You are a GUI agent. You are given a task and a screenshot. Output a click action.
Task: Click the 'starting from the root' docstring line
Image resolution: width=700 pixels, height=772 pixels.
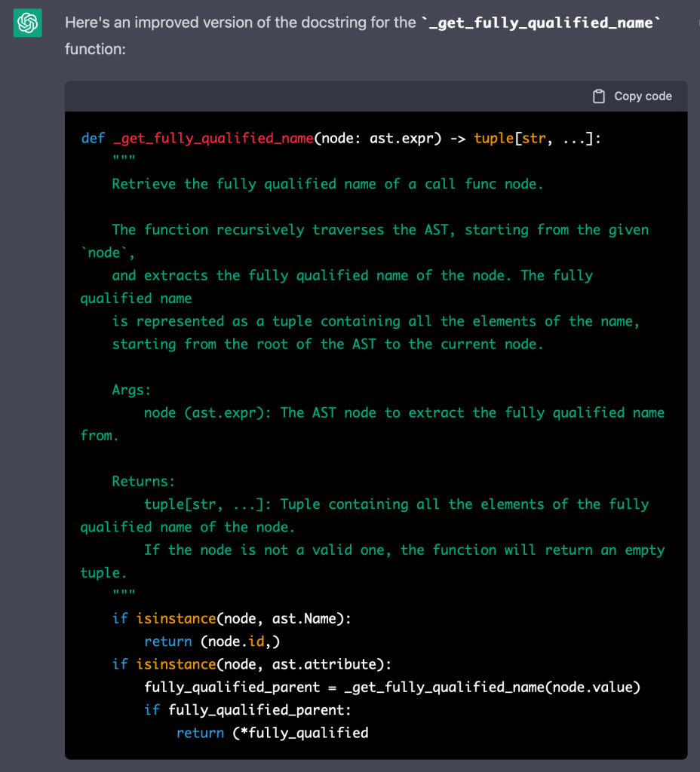tap(327, 344)
